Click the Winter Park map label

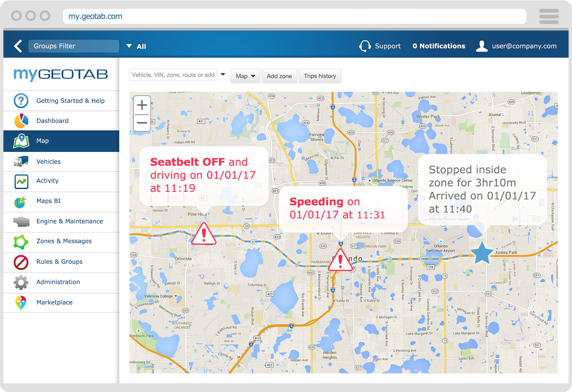coord(428,116)
